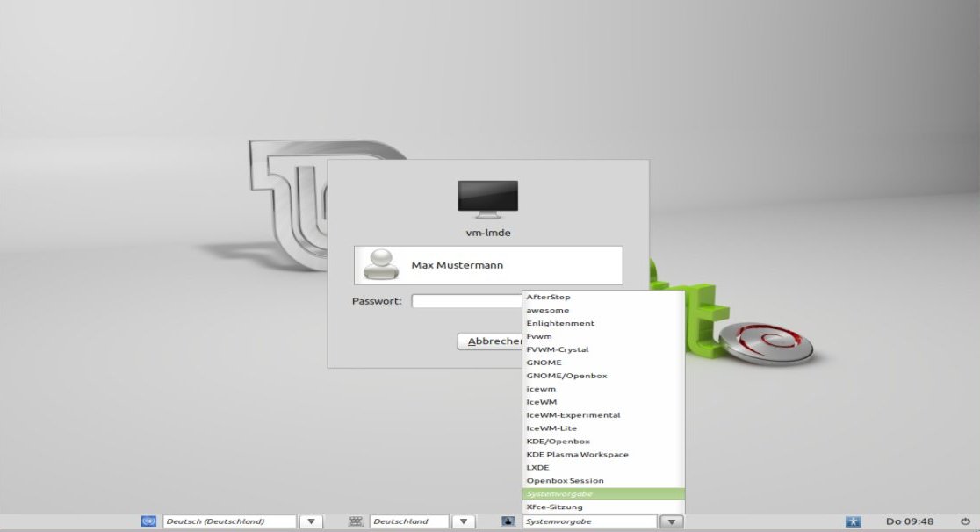
Task: Choose Xfce-Sitzung session
Action: 603,507
